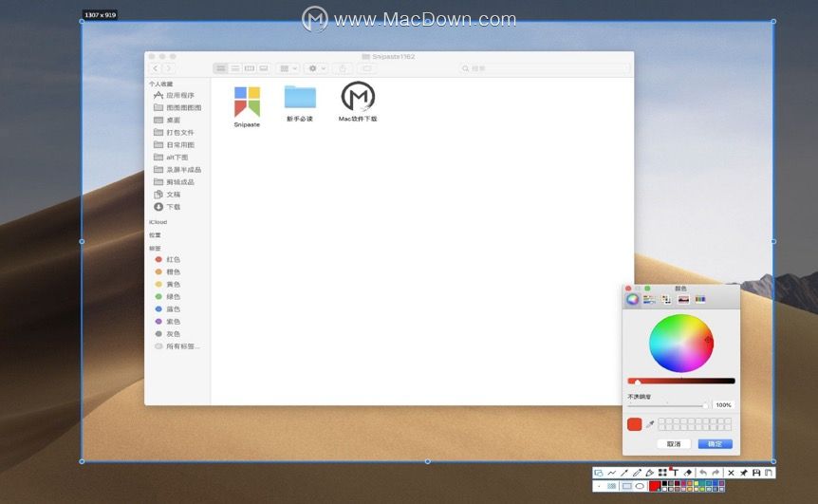Choose the ellipse shape option
Image resolution: width=818 pixels, height=504 pixels.
pos(641,486)
